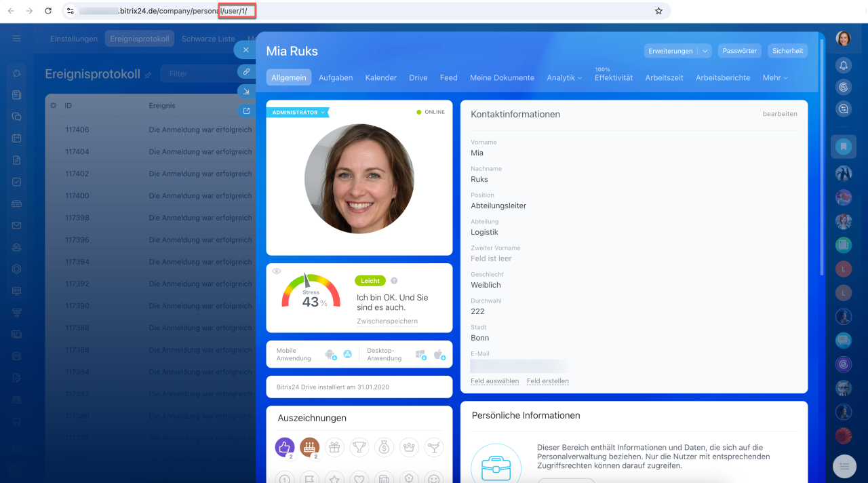Open the mail envelope icon in left sidebar
This screenshot has height=483, width=868.
tap(17, 225)
